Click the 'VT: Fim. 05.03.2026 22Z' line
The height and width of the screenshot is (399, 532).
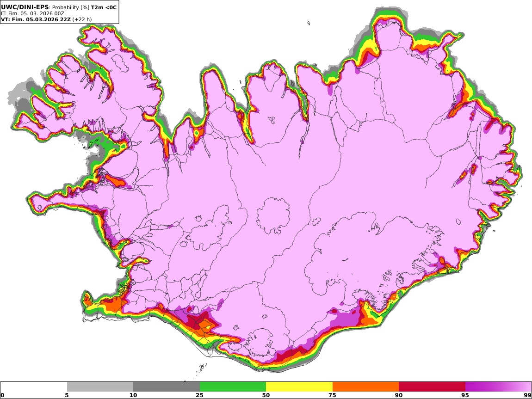36,19
